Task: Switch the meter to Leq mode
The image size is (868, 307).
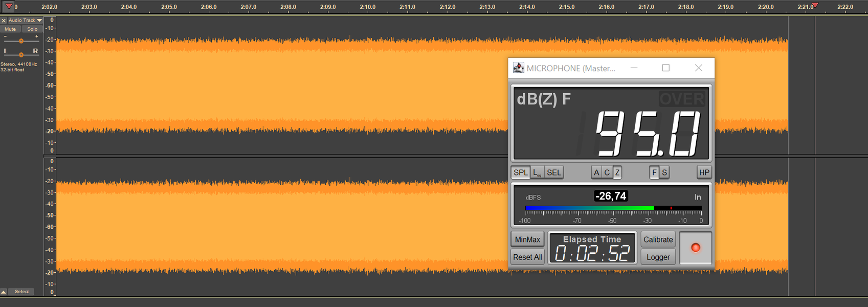Action: click(x=537, y=172)
